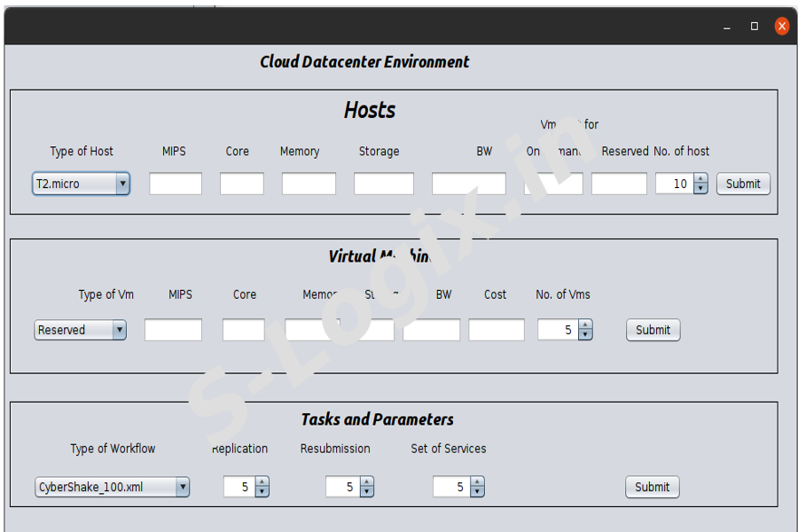Increase the Set of Services value
This screenshot has height=532, width=798.
[x=477, y=482]
